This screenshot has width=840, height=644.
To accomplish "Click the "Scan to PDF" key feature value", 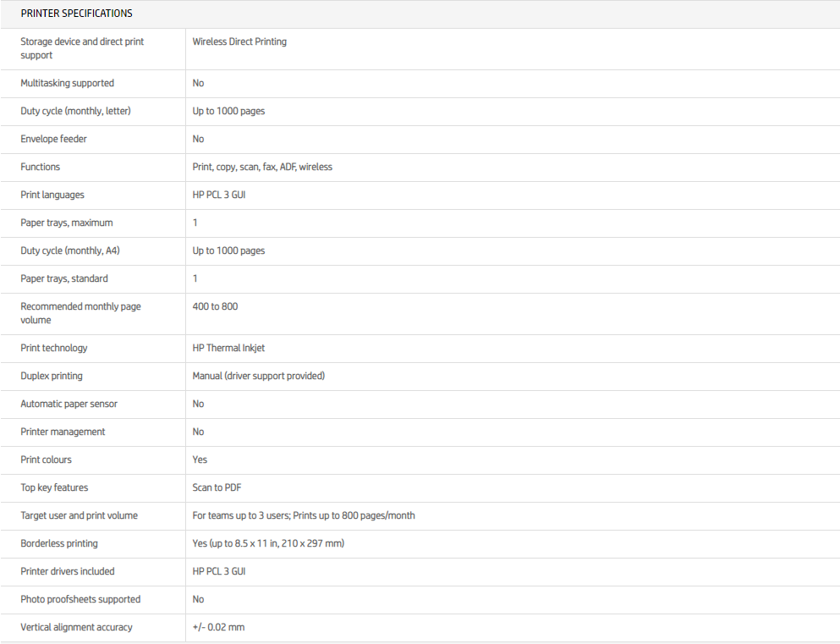I will (217, 487).
